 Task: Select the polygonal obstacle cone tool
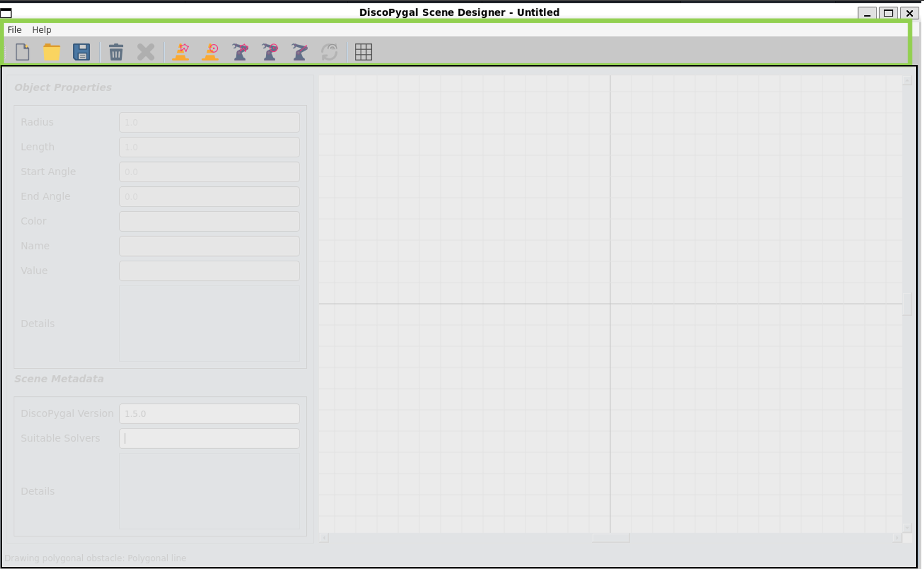(181, 52)
